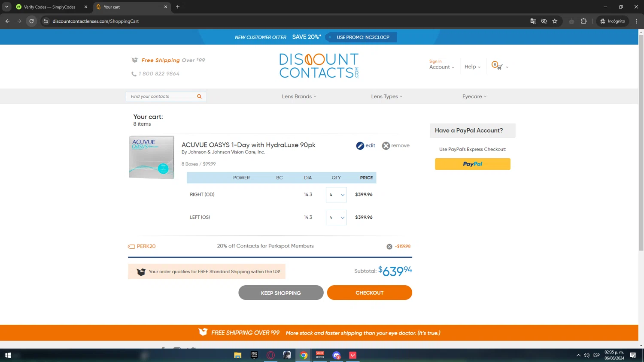This screenshot has height=362, width=644.
Task: Open browser extensions puzzle icon
Action: (x=583, y=21)
